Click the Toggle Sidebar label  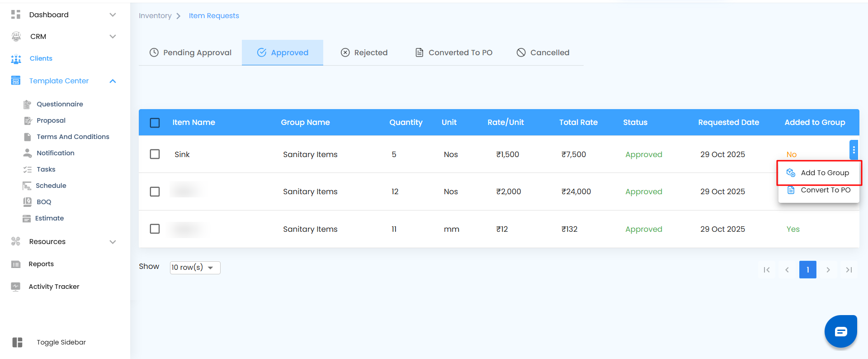pyautogui.click(x=61, y=342)
